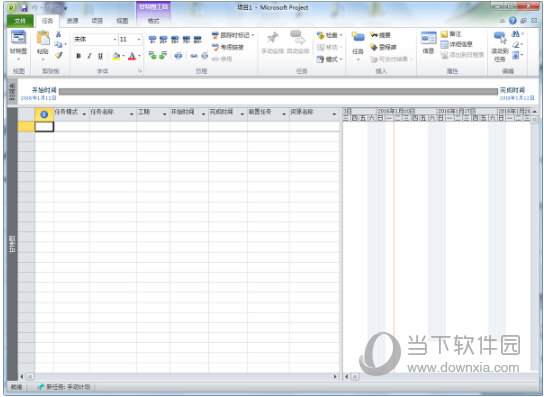Viewport: 544px width, 397px height.
Task: Select the Format Painter brush icon
Action: (59, 55)
